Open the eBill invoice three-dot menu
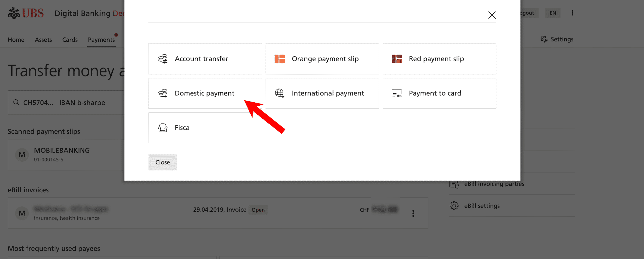The width and height of the screenshot is (644, 259). [x=413, y=213]
